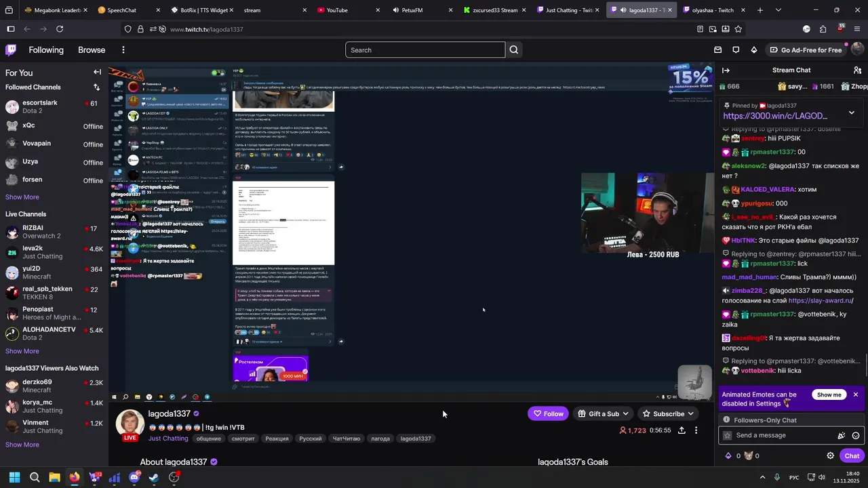Viewport: 868px width, 488px height.
Task: Open leva2k live channel in sidebar
Action: pyautogui.click(x=54, y=252)
